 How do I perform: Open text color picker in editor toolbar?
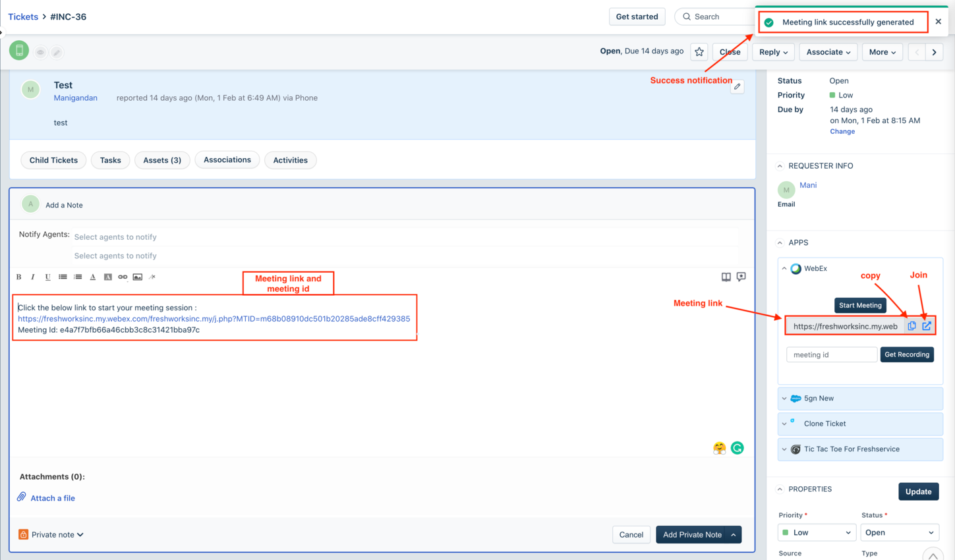(93, 277)
